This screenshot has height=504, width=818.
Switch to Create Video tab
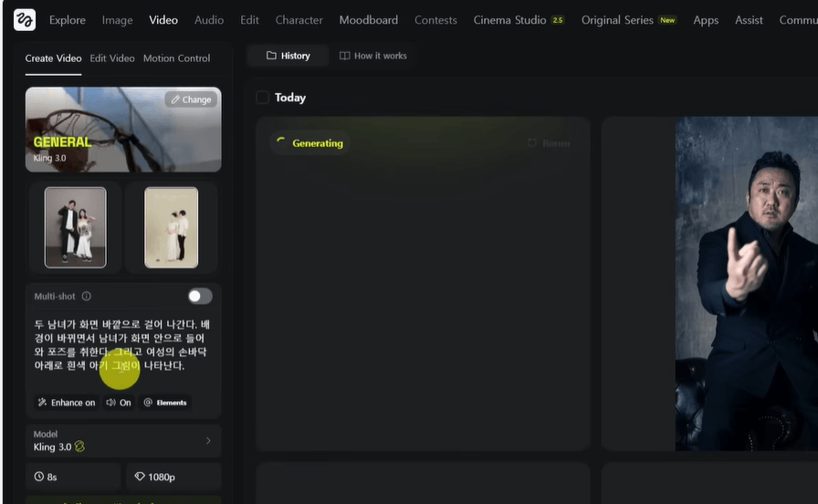click(x=53, y=58)
